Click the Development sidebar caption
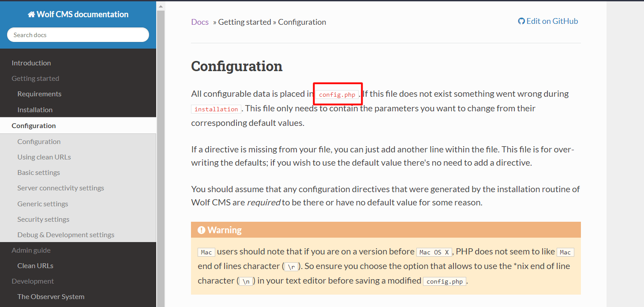The height and width of the screenshot is (307, 644). tap(33, 281)
